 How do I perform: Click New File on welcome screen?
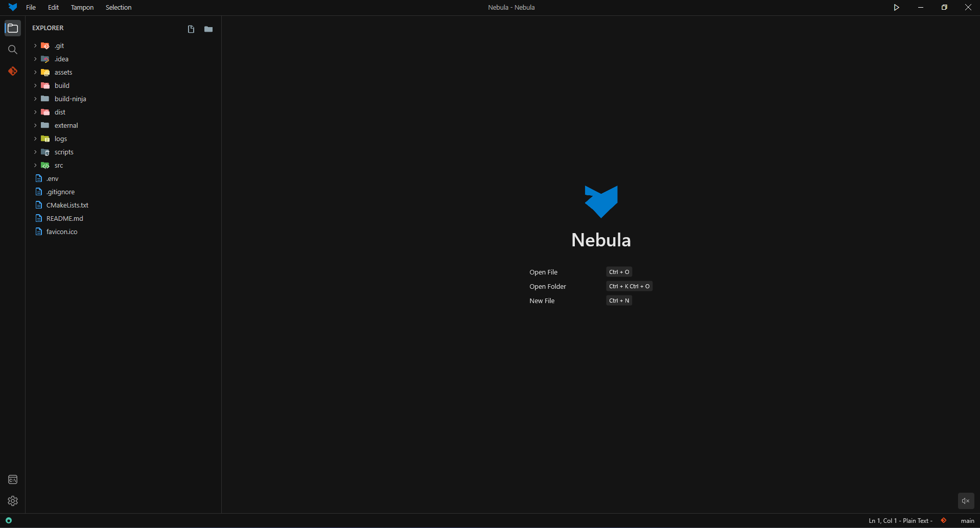pyautogui.click(x=542, y=301)
